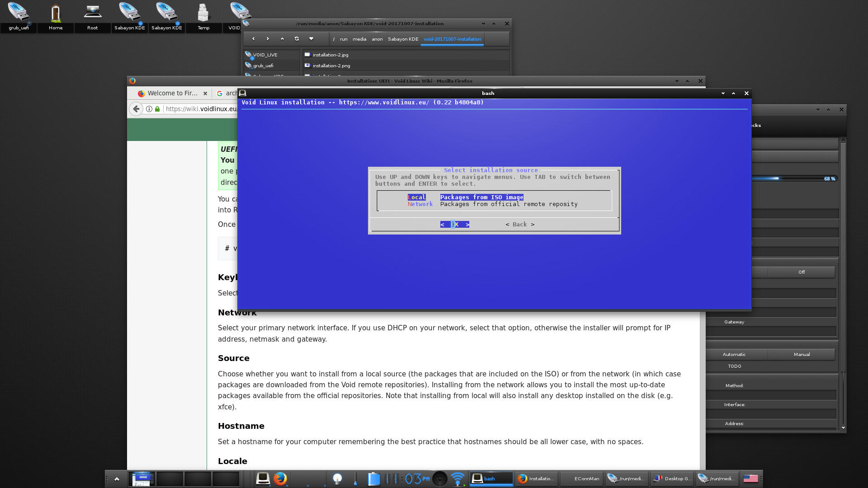Click the battery indicator icon
The width and height of the screenshot is (868, 488).
pos(373,479)
